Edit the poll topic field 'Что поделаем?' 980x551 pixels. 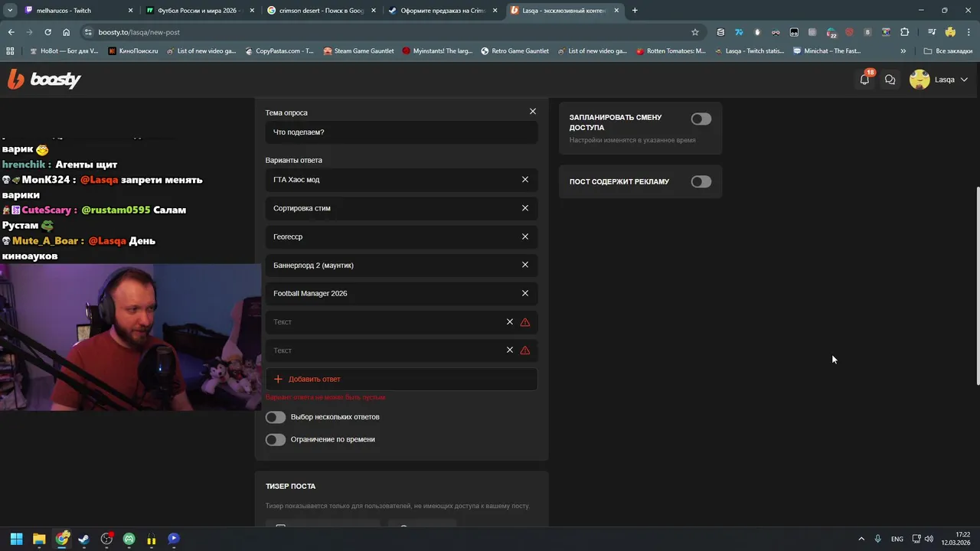[401, 132]
